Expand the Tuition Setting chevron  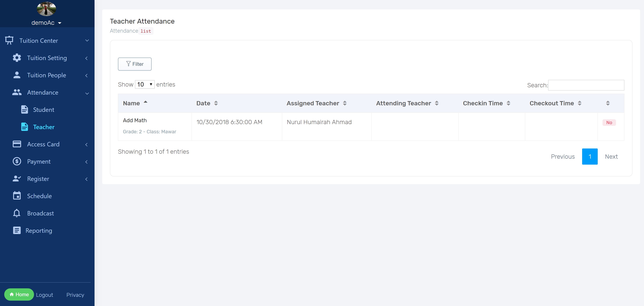coord(86,58)
